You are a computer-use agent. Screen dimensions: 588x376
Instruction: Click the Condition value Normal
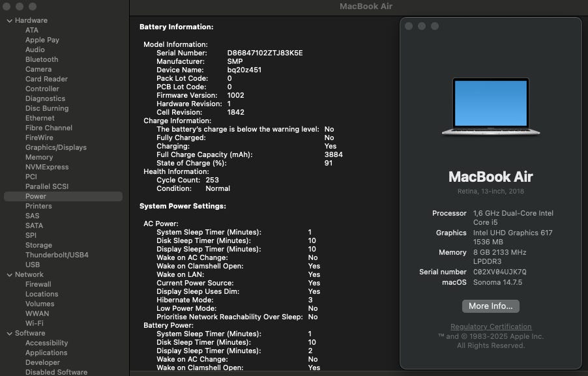click(x=218, y=188)
